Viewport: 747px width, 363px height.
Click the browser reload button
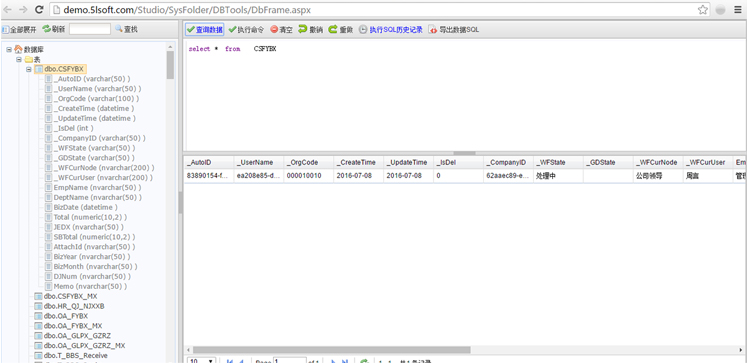pos(39,9)
